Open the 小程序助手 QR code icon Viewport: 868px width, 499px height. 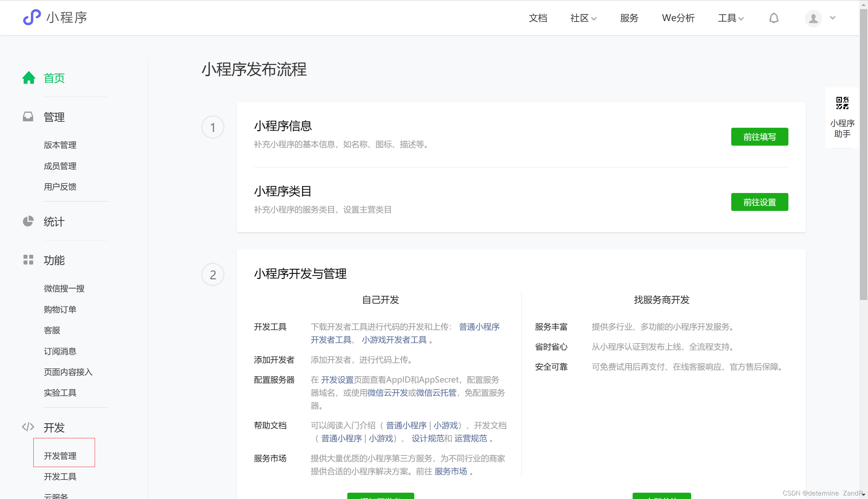click(x=842, y=103)
